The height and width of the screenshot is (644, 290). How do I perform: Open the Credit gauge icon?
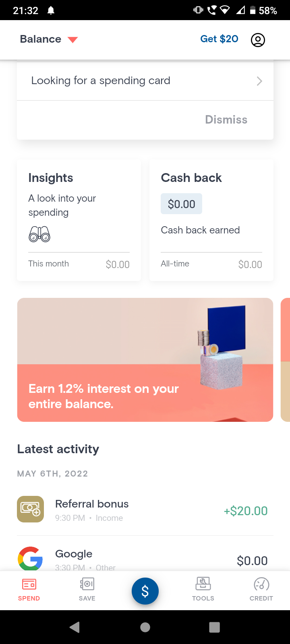coord(261,584)
